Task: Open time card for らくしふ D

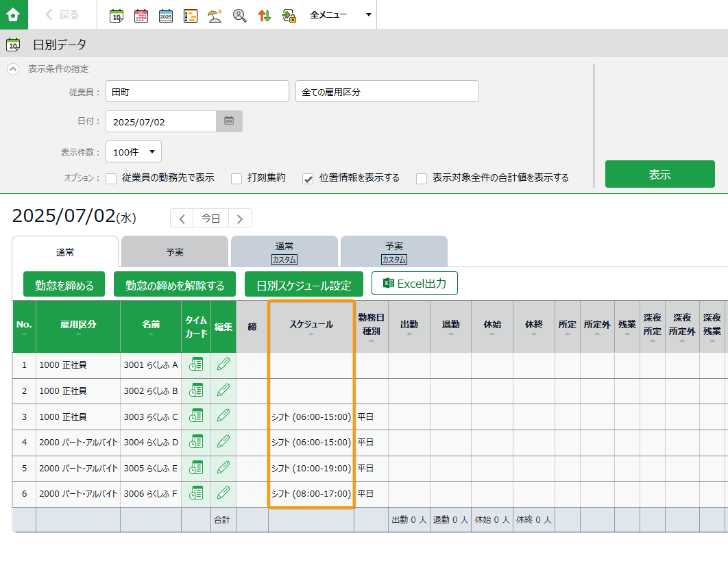Action: pos(196,442)
